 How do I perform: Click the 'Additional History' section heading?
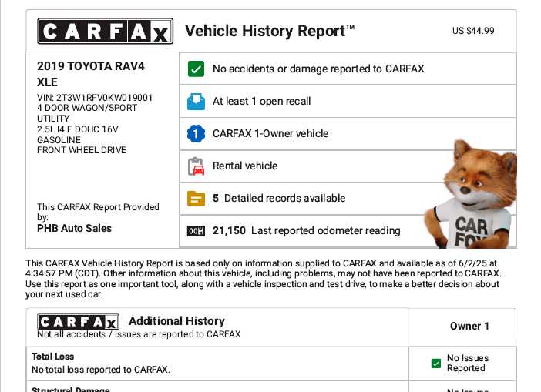click(x=176, y=321)
